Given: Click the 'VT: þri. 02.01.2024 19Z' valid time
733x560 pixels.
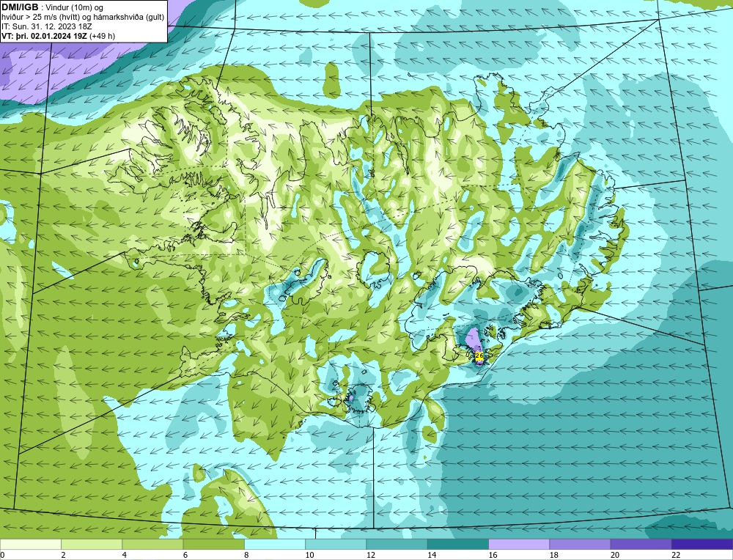Looking at the screenshot, I should 45,36.
